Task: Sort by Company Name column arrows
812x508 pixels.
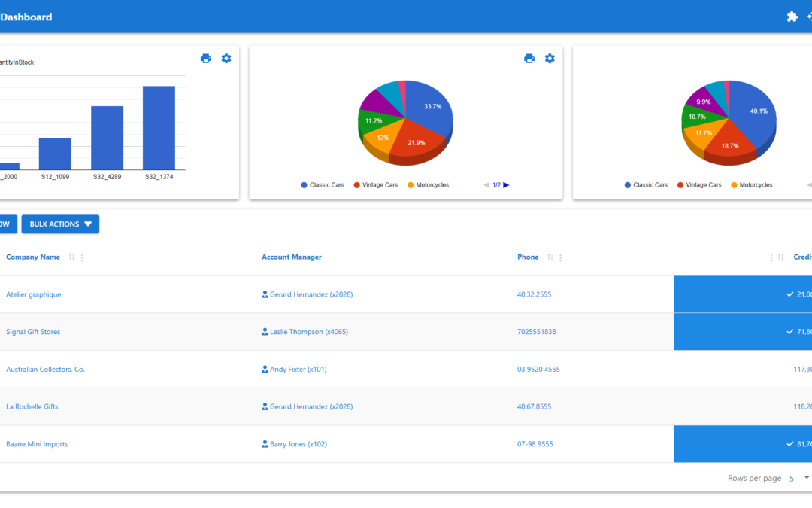Action: pos(71,257)
